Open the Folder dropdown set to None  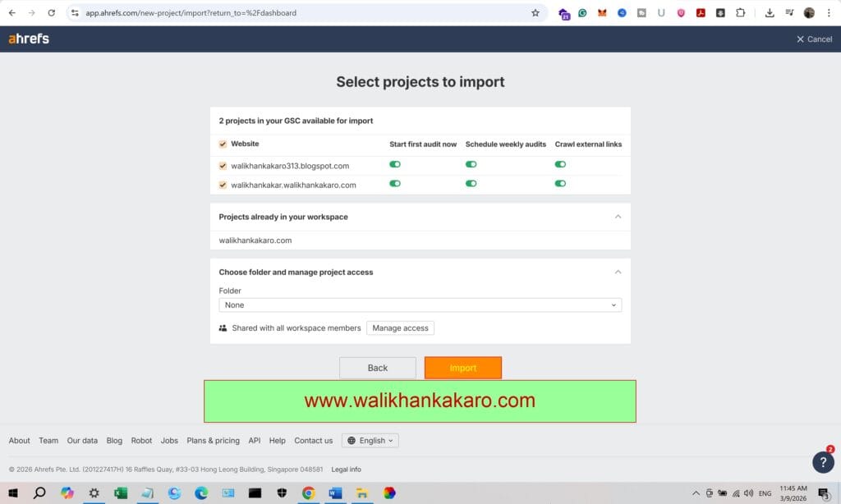coord(420,305)
